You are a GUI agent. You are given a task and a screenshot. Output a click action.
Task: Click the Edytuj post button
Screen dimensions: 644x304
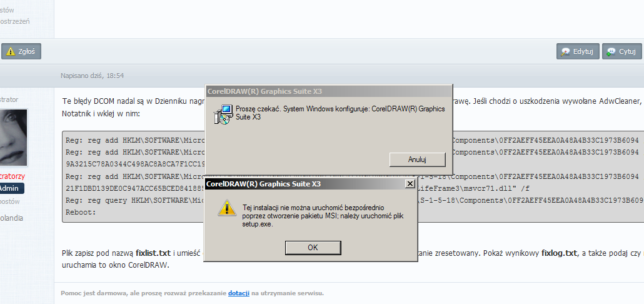click(578, 51)
